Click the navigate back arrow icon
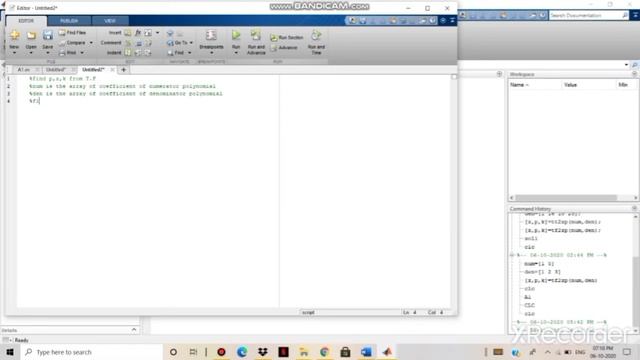The height and width of the screenshot is (360, 640). tap(170, 33)
